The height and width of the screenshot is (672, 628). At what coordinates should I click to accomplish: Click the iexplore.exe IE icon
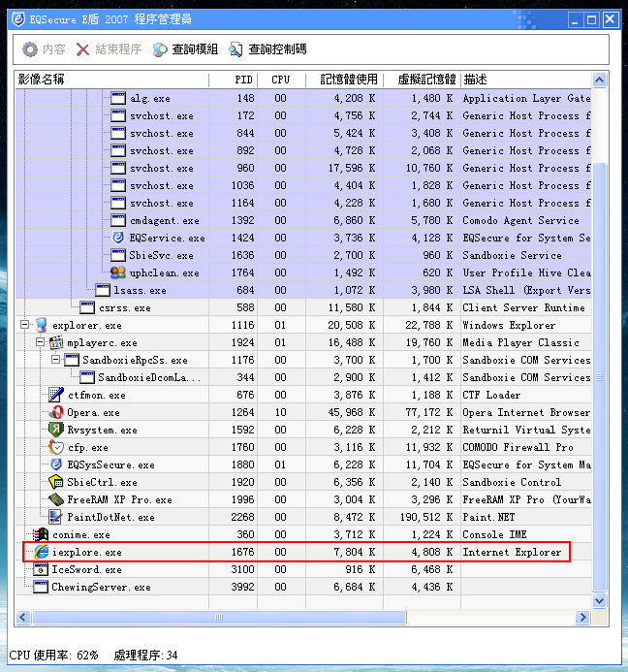[x=41, y=552]
